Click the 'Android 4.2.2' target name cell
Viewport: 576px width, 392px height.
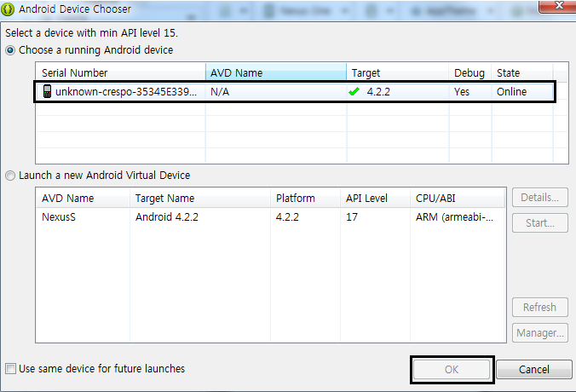click(x=167, y=217)
